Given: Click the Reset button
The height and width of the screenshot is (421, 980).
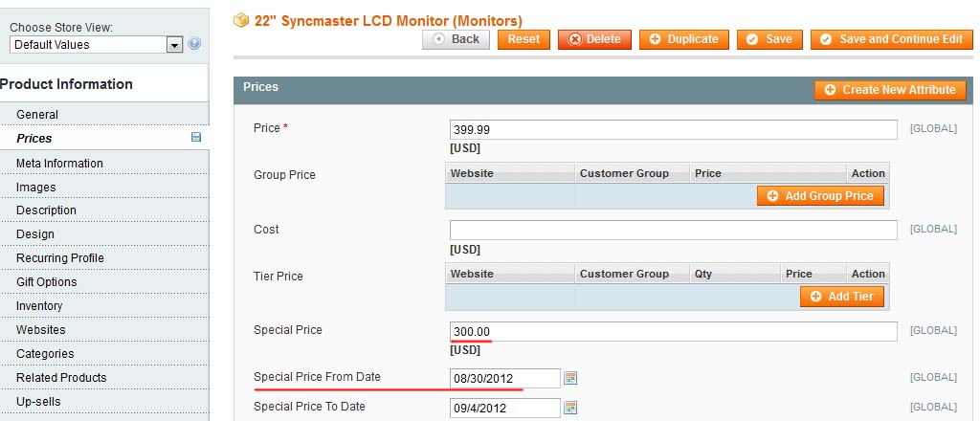Looking at the screenshot, I should coord(523,39).
